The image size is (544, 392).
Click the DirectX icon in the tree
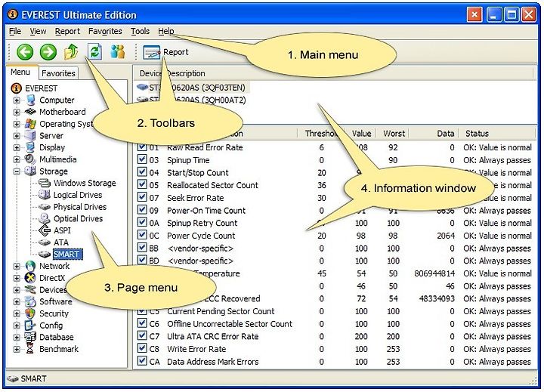click(30, 278)
